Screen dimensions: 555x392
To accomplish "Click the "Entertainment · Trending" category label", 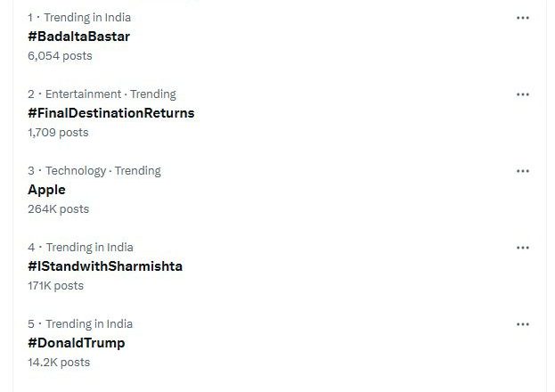I will 110,94.
